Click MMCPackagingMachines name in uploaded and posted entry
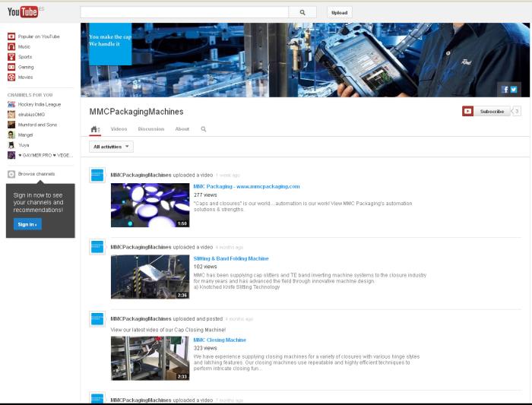 (x=141, y=319)
